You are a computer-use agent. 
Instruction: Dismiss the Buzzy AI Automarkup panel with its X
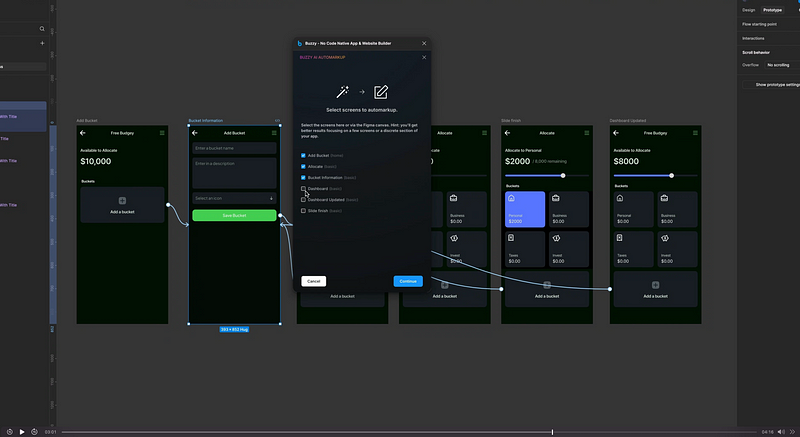tap(424, 57)
